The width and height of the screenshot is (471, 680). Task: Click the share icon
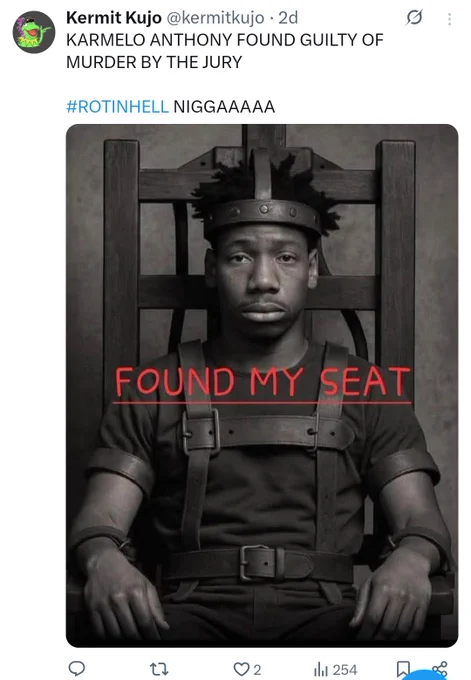pos(440,668)
